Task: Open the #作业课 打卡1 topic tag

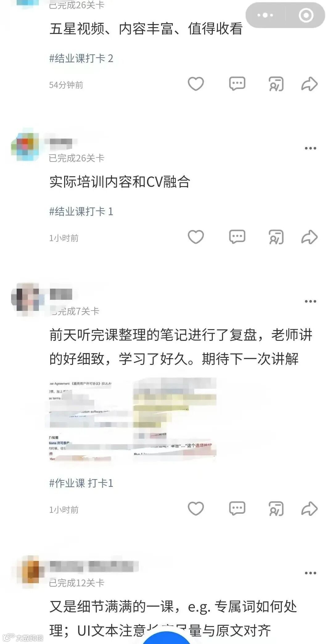Action: (x=81, y=483)
